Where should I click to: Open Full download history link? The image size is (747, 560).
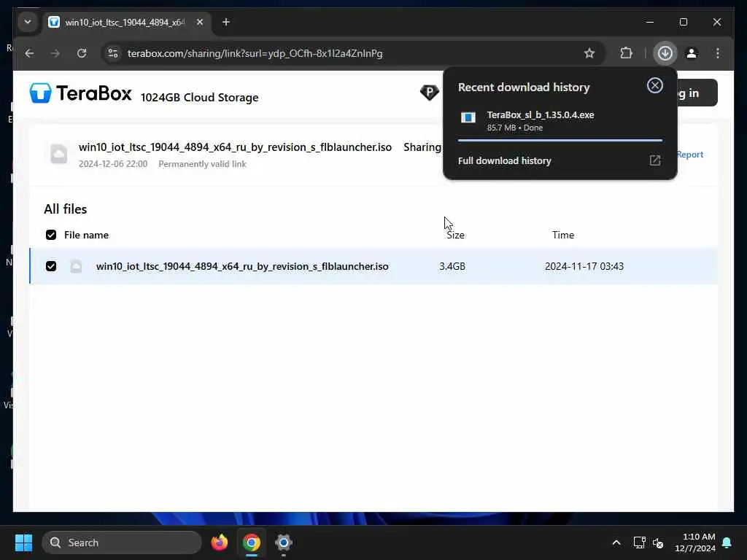pyautogui.click(x=505, y=161)
